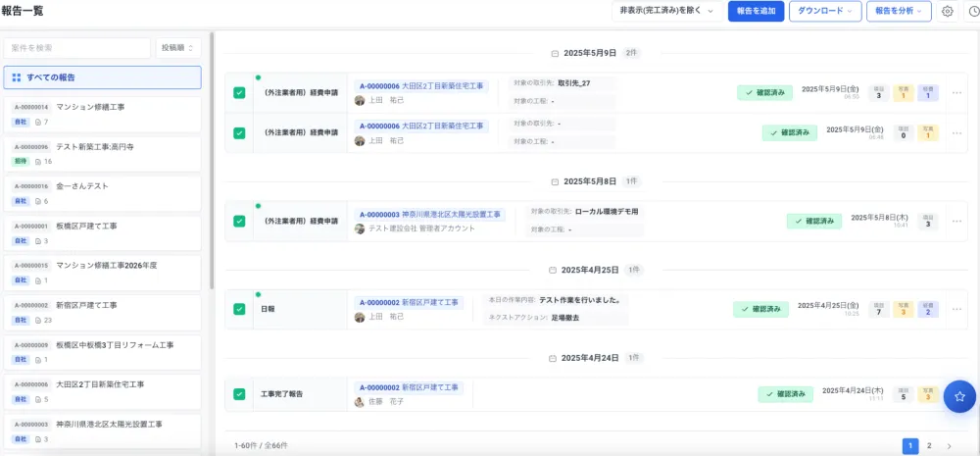Expand the ダウンロード dropdown
Viewport: 980px width, 456px height.
click(824, 12)
